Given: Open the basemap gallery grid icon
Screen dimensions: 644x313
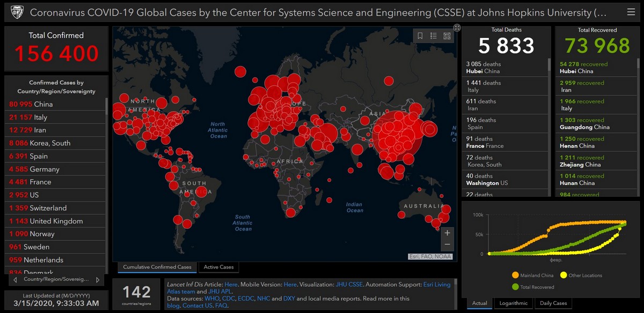Looking at the screenshot, I should pos(447,36).
